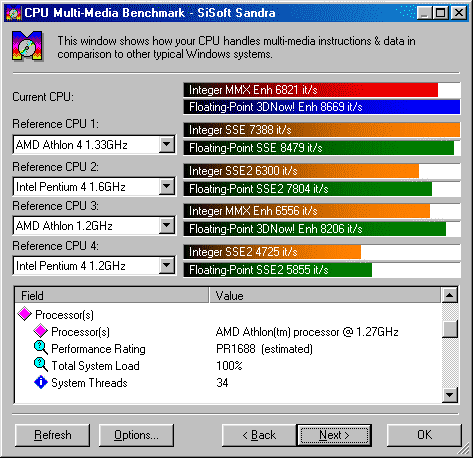Image resolution: width=473 pixels, height=458 pixels.
Task: Click the Refresh button
Action: (x=53, y=435)
